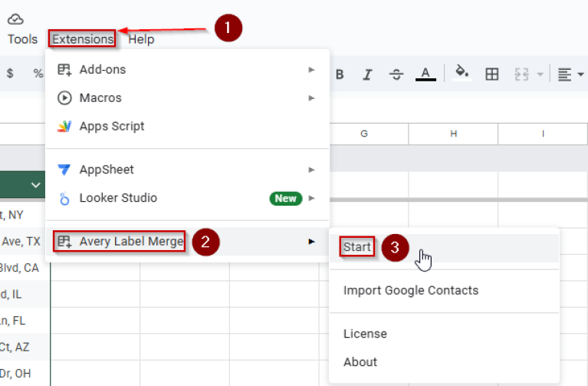Image resolution: width=588 pixels, height=386 pixels.
Task: Open horizontal align dropdown
Action: (570, 74)
